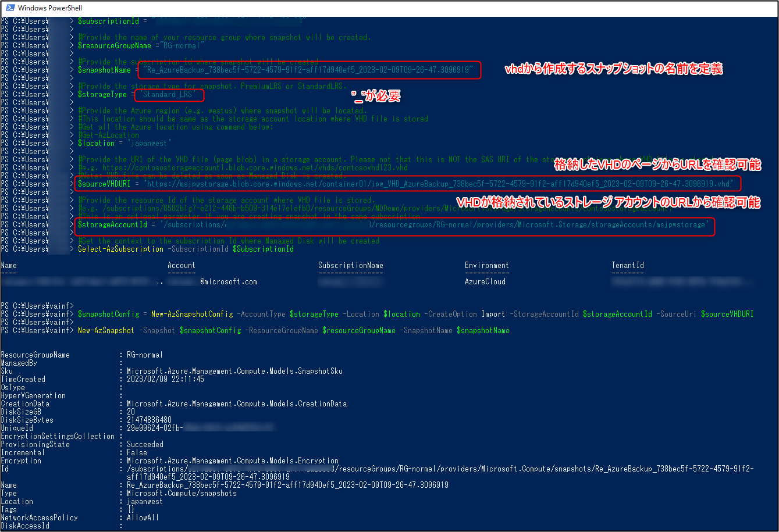Viewport: 779px width, 532px height.
Task: Click the SubscriptionName column header
Action: [x=351, y=265]
